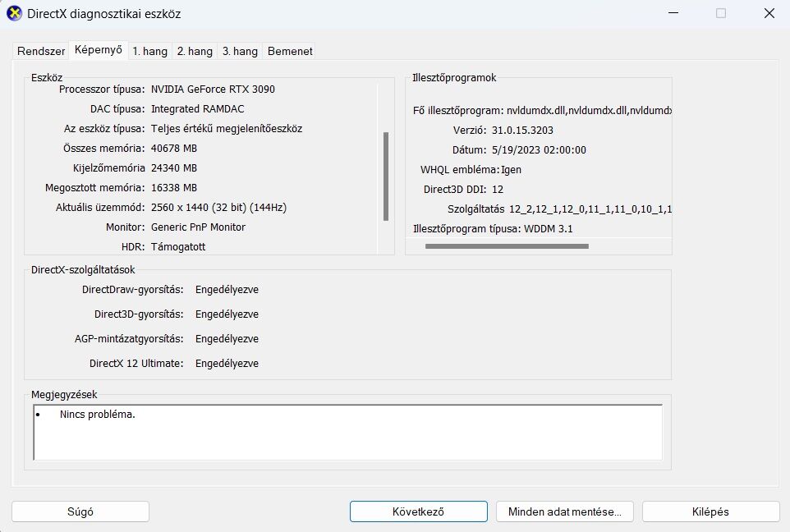This screenshot has height=532, width=790.
Task: Open the 2. hang tab
Action: [x=195, y=51]
